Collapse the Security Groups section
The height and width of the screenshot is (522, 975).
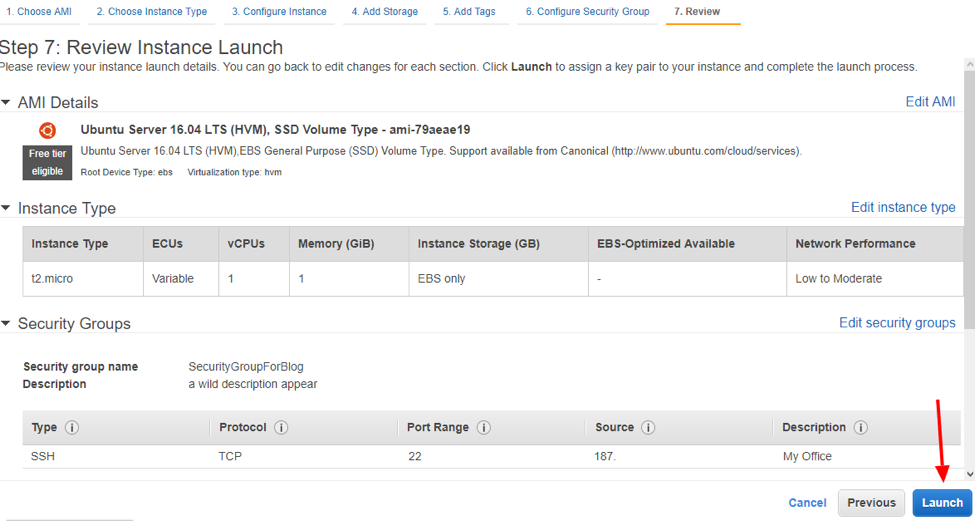pyautogui.click(x=6, y=324)
